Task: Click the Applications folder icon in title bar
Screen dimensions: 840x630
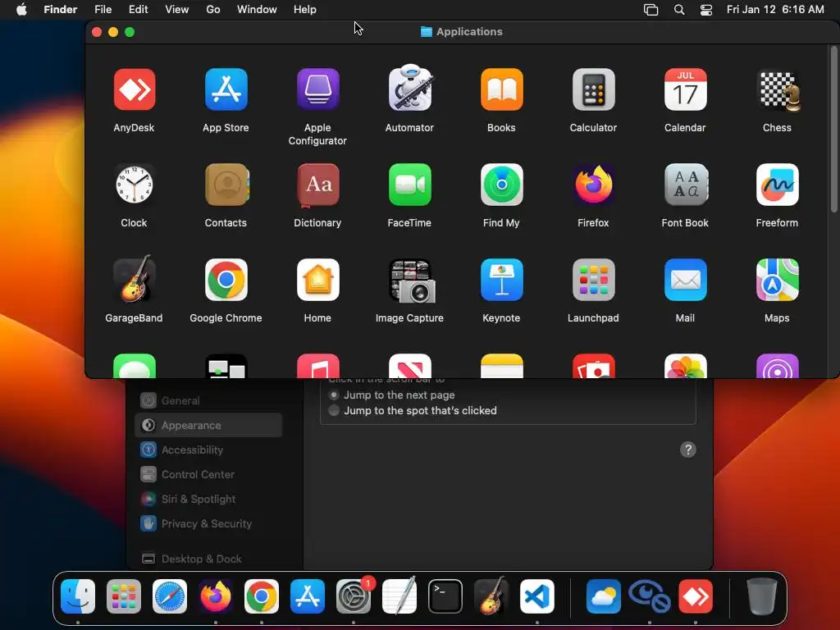Action: [x=427, y=32]
